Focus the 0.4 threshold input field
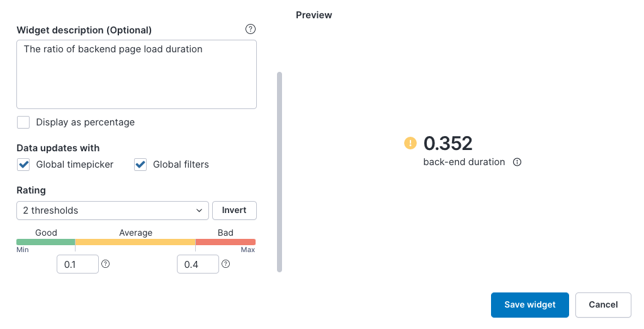Viewport: 644px width, 329px height. [x=198, y=264]
